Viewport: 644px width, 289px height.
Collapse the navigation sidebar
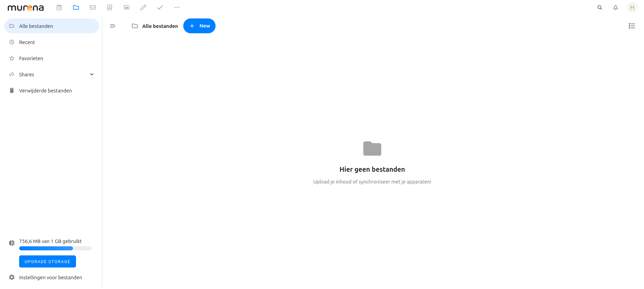point(113,26)
